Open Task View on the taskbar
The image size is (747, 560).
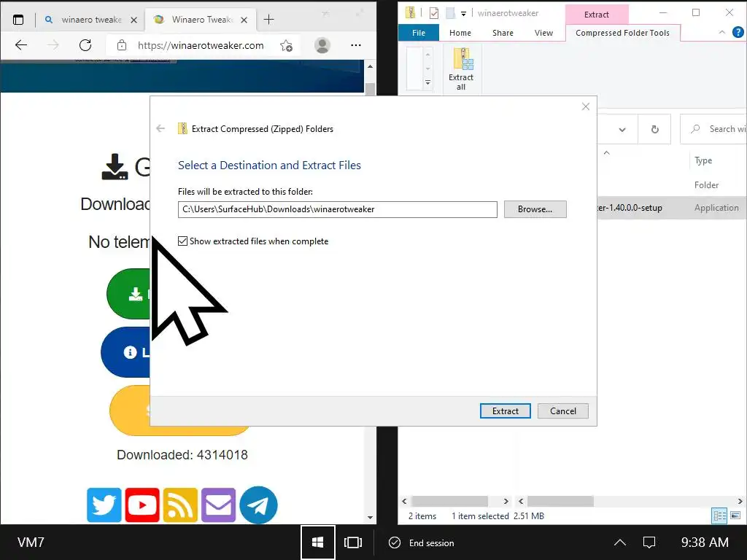click(x=353, y=542)
